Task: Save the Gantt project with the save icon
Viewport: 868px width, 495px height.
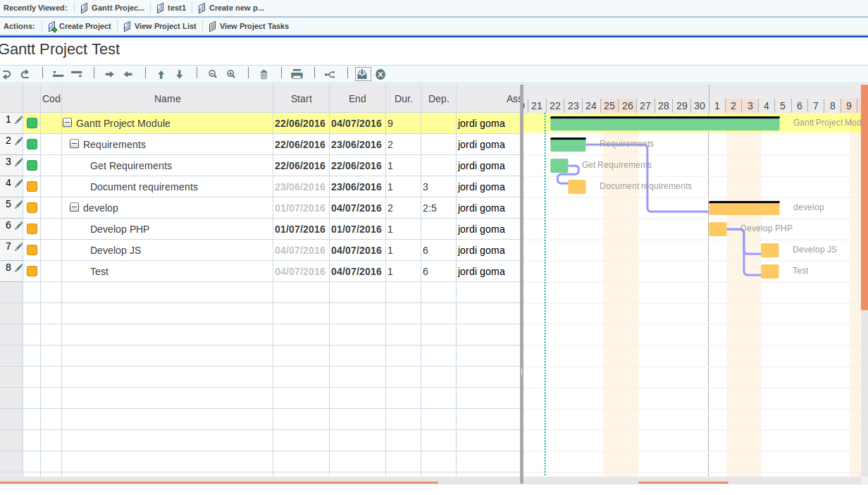Action: [362, 74]
